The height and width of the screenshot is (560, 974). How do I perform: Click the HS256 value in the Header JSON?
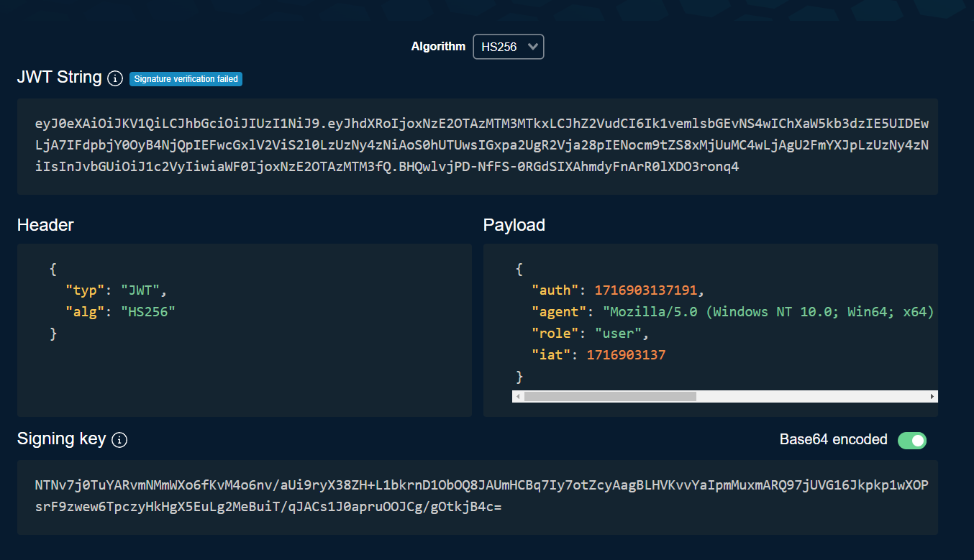148,311
